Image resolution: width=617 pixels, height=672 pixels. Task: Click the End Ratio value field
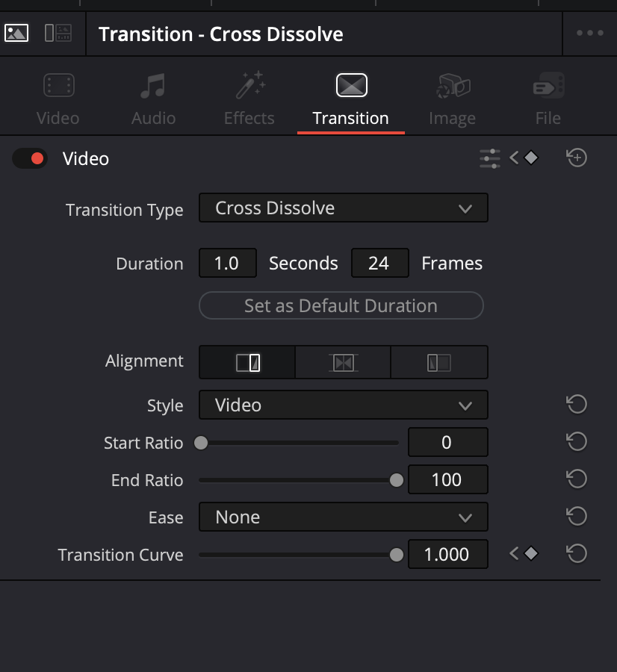pyautogui.click(x=448, y=479)
